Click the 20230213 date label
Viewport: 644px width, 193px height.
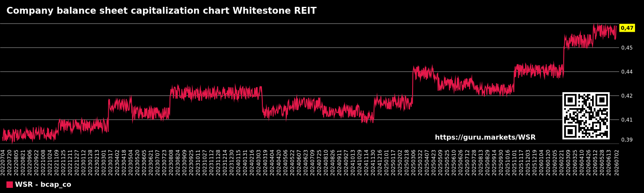pos(97,162)
